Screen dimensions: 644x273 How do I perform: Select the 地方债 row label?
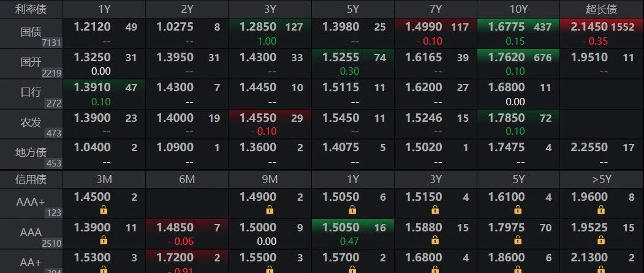coord(31,154)
